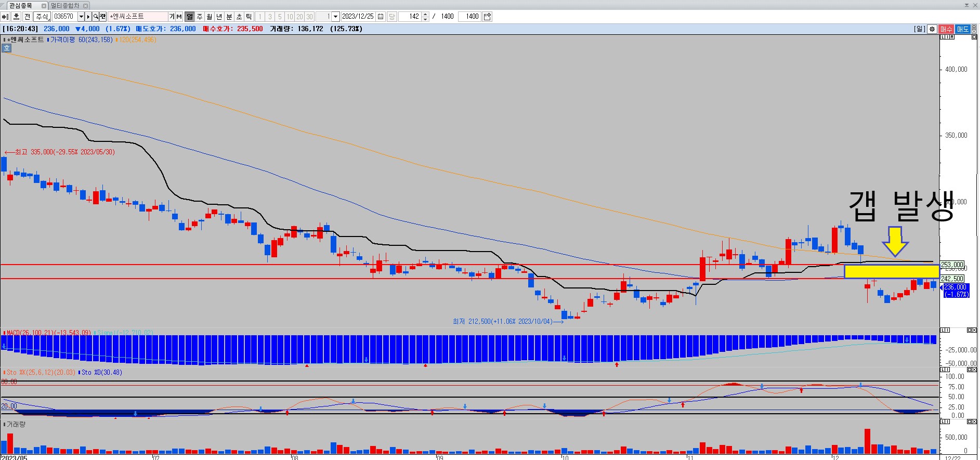Open the stock code history dropdown arrow
Viewport: 980px width, 460px height.
click(x=81, y=17)
